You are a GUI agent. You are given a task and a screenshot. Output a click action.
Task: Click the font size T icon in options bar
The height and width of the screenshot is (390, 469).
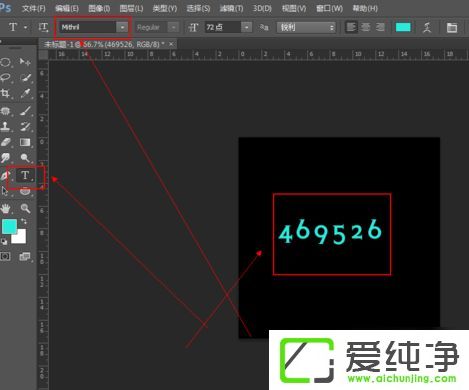pyautogui.click(x=194, y=27)
